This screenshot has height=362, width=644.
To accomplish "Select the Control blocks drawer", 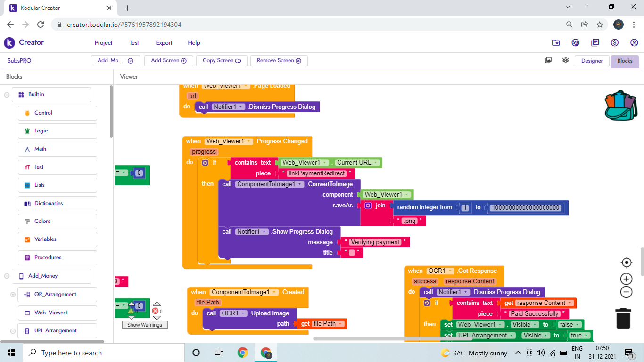I will pyautogui.click(x=58, y=113).
